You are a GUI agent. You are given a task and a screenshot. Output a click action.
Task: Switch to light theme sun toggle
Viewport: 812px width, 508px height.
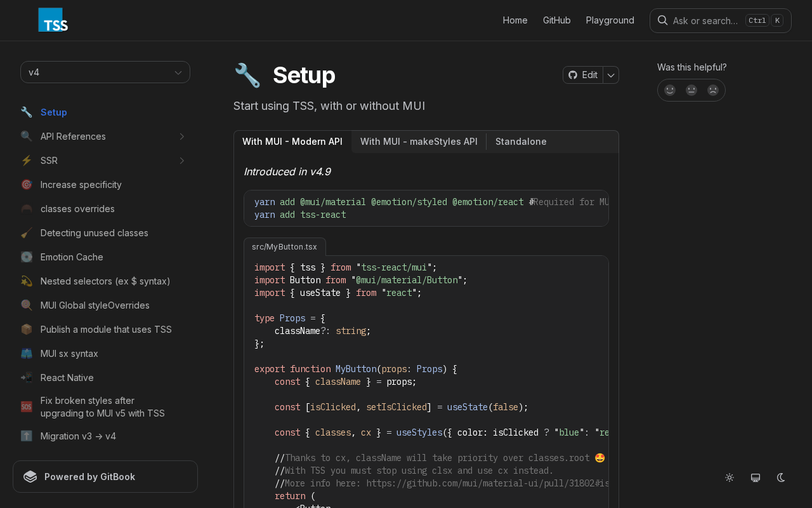[x=730, y=478]
